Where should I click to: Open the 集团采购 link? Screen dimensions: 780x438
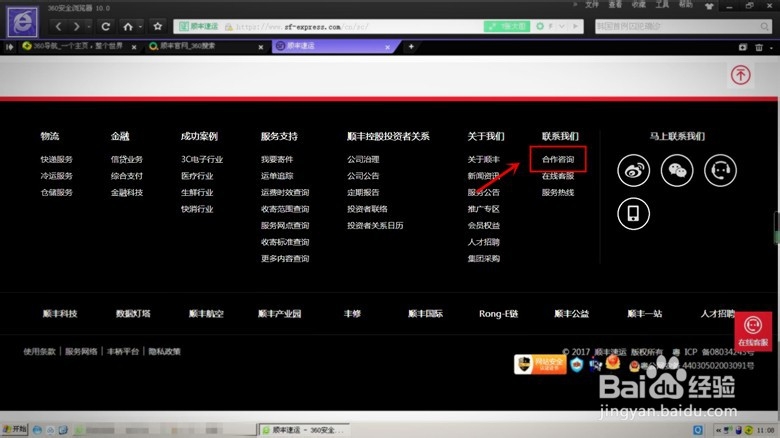484,258
